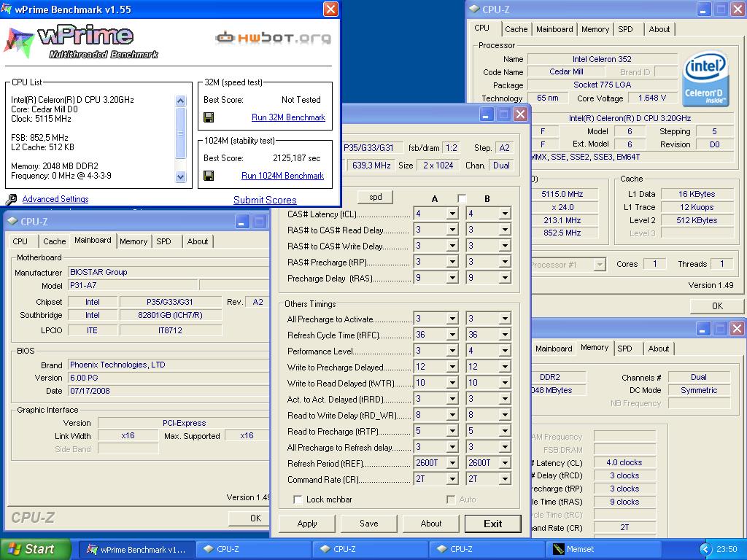Screen dimensions: 747x560
Task: Open Refresh Period (tREF) column A dropdown
Action: tap(452, 463)
